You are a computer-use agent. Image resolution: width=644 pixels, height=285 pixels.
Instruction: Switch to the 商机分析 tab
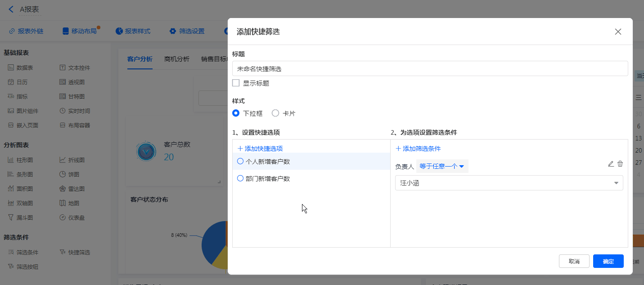click(177, 59)
